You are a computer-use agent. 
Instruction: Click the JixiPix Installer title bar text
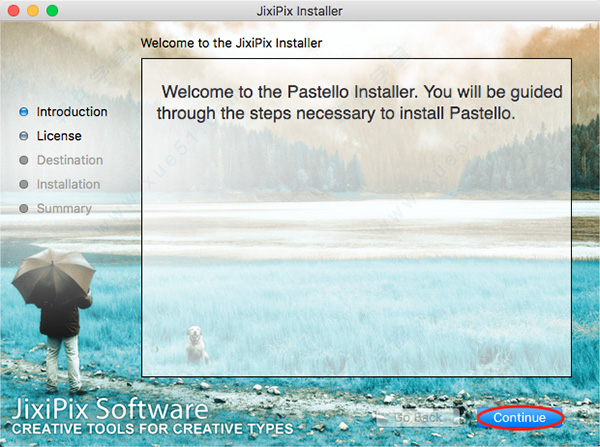coord(299,11)
